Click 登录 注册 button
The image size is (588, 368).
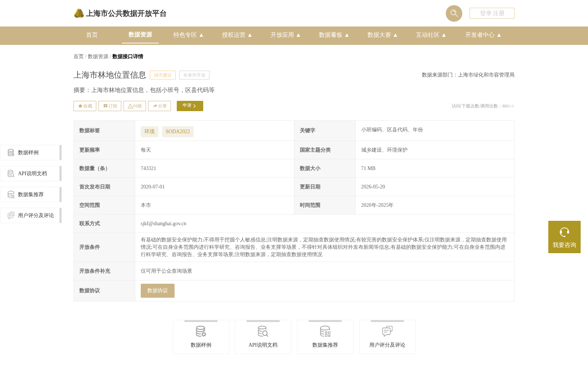click(492, 13)
